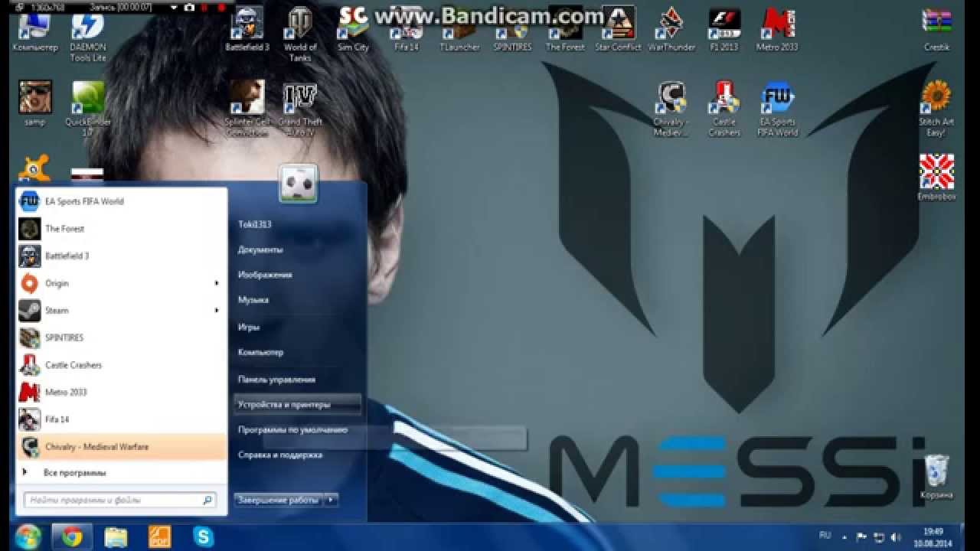Open EA Sports FIFA World desktop icon
This screenshot has width=980, height=551.
pyautogui.click(x=777, y=109)
